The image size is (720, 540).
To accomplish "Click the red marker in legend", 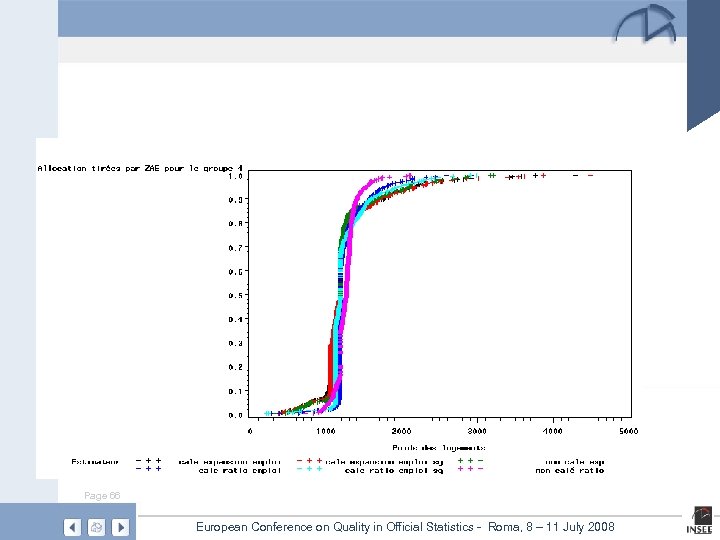I will [x=309, y=460].
